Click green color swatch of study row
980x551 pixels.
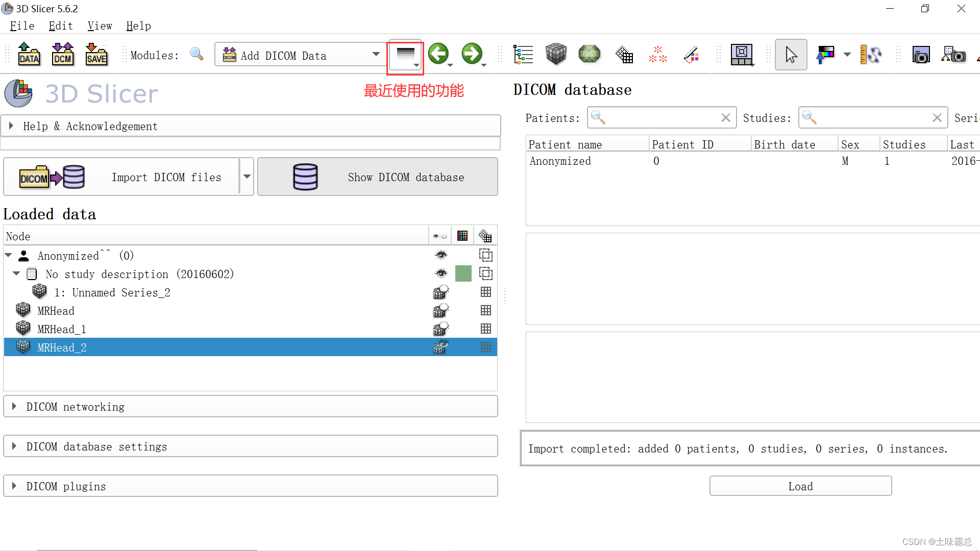(463, 274)
